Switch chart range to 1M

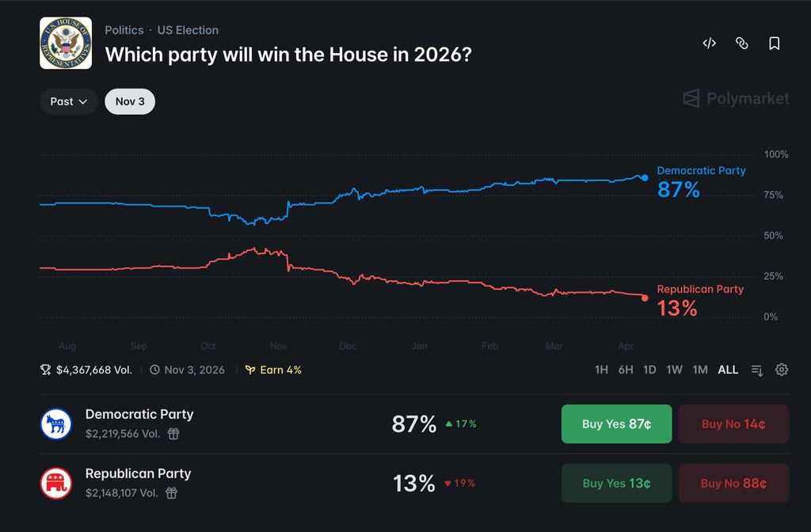[700, 370]
